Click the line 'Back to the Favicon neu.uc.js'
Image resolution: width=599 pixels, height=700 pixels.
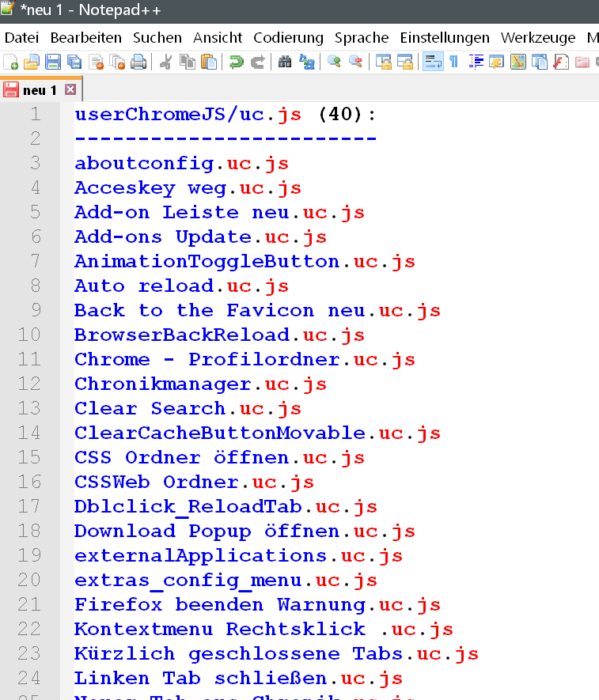[257, 311]
